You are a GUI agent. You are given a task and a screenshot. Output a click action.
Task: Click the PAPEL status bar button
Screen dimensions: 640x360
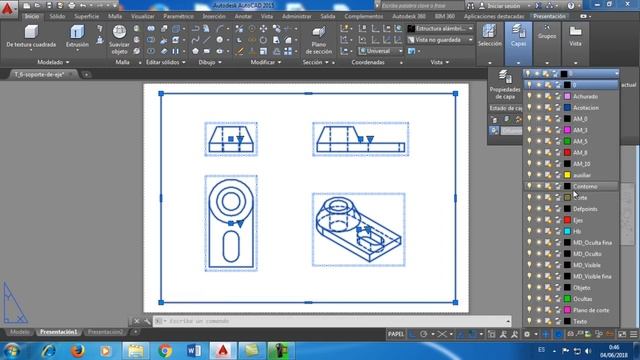(x=396, y=334)
